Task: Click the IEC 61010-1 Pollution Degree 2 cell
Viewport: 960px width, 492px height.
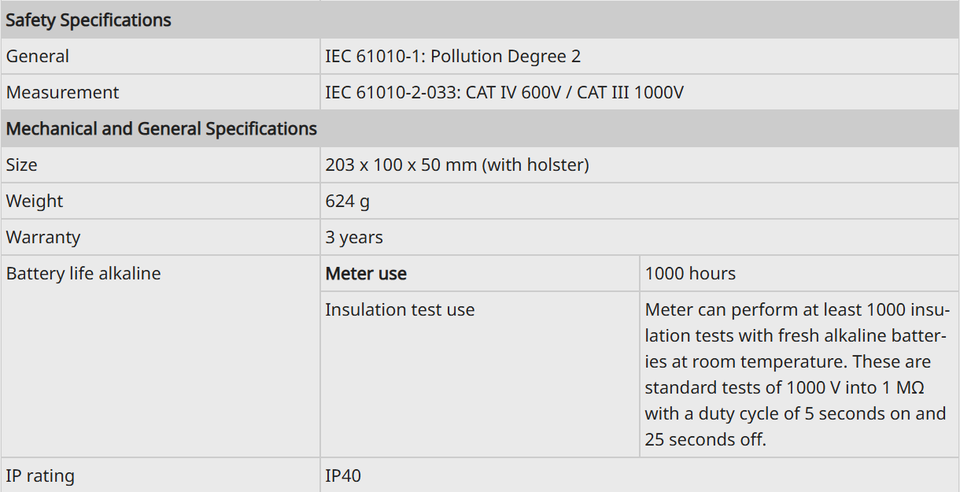Action: pos(639,56)
